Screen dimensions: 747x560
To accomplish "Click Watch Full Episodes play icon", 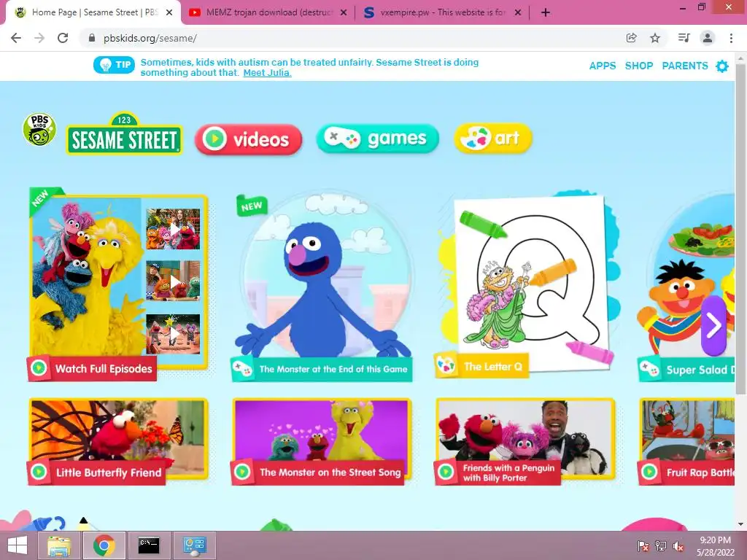I will pos(39,368).
